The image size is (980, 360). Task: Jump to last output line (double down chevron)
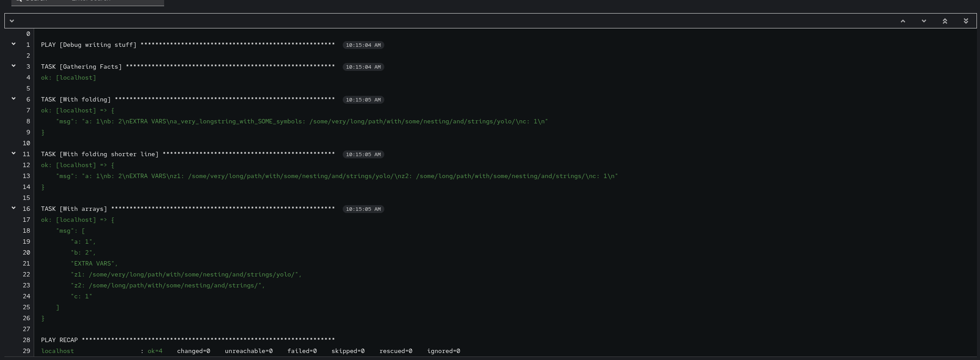(x=966, y=21)
